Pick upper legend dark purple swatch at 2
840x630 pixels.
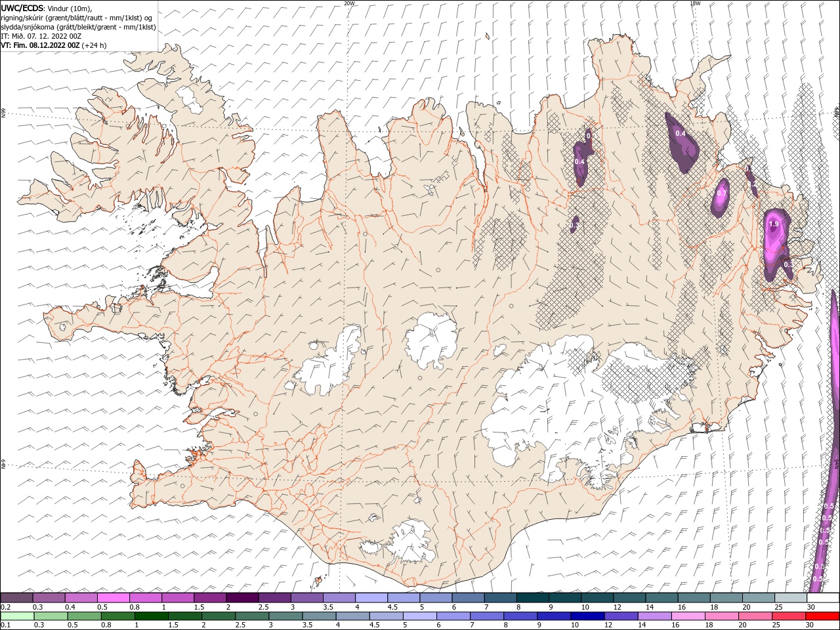242,598
